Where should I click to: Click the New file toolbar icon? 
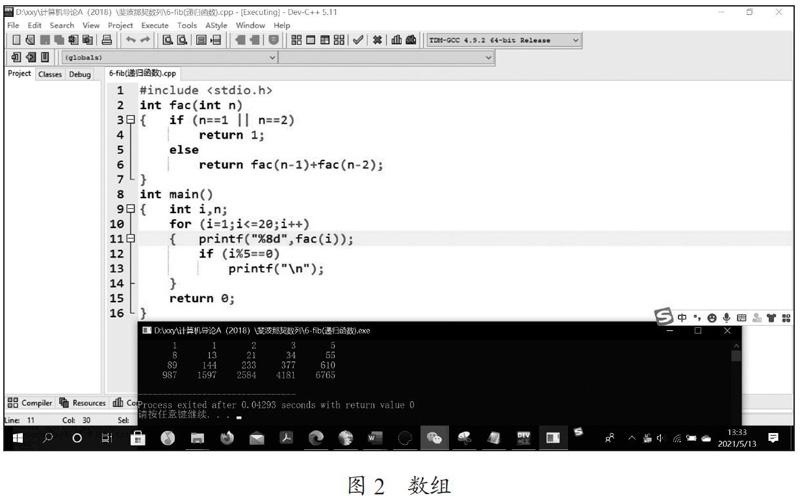point(16,40)
